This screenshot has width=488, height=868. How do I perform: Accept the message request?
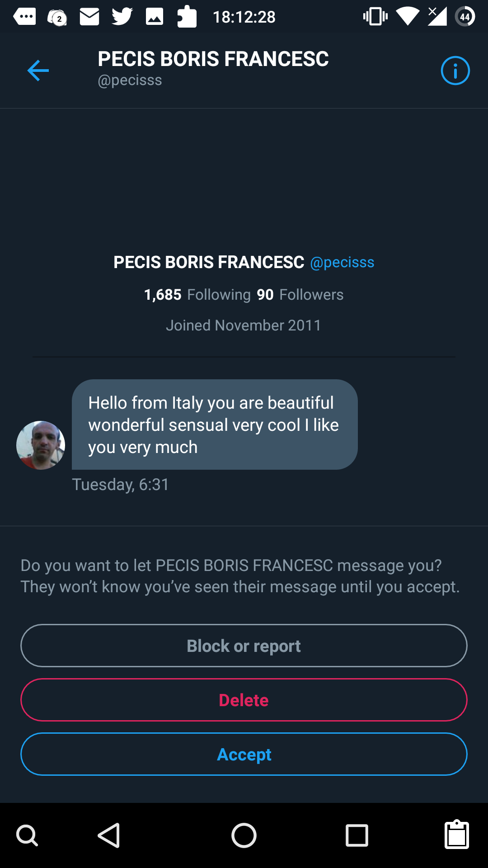point(244,754)
